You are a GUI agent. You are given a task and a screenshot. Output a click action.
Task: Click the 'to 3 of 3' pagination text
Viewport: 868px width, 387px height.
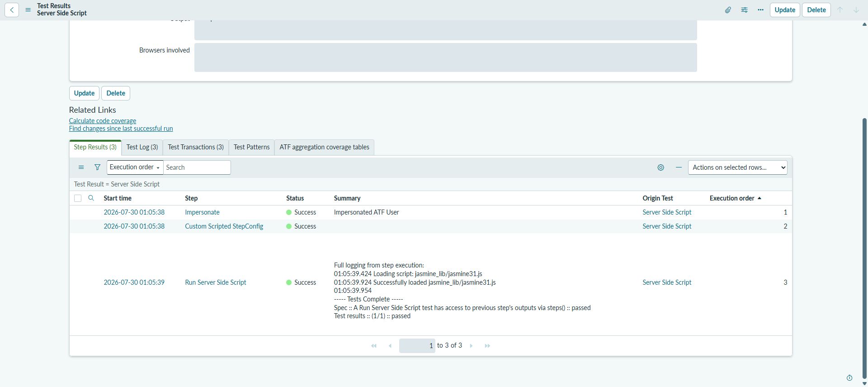[x=449, y=345]
